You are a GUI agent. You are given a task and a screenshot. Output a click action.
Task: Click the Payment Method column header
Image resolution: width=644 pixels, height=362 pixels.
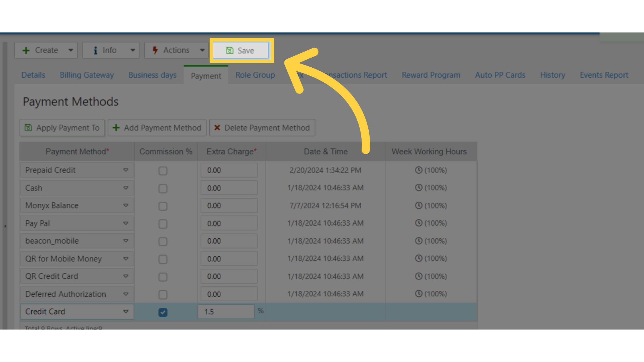pyautogui.click(x=77, y=152)
